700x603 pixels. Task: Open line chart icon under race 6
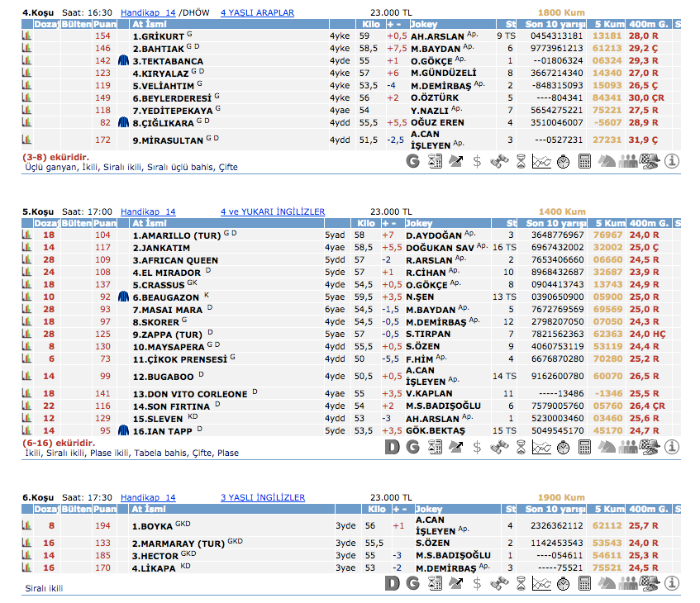[x=541, y=584]
